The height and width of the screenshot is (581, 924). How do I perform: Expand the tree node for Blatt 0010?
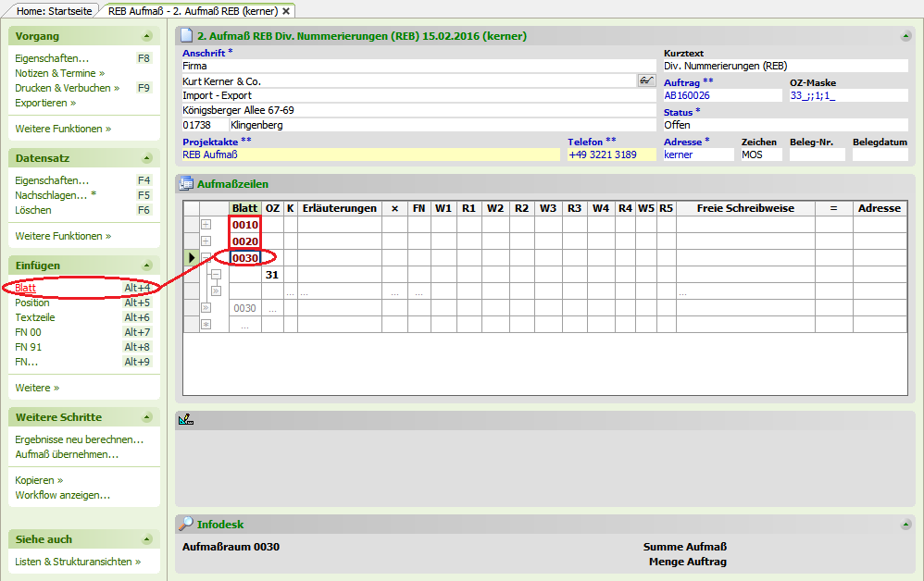[x=206, y=225]
